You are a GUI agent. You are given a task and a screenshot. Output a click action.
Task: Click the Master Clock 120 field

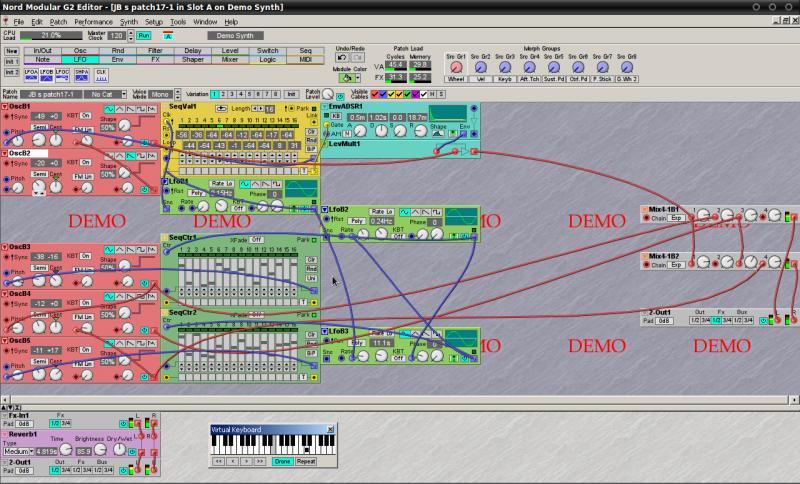click(116, 36)
